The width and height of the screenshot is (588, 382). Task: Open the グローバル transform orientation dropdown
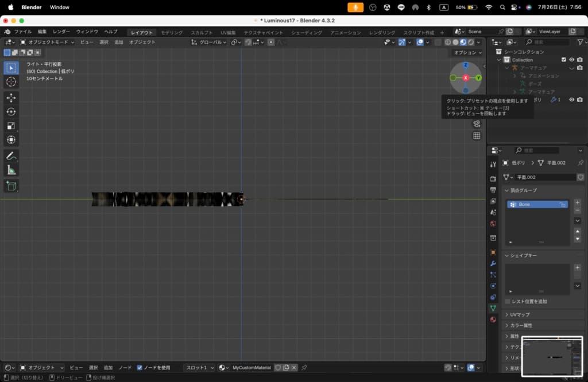click(210, 42)
